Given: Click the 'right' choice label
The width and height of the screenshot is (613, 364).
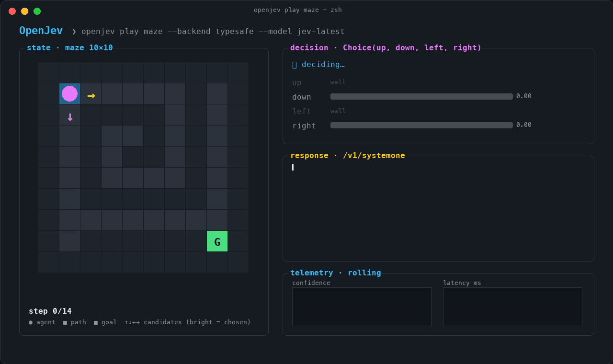Looking at the screenshot, I should tap(304, 126).
